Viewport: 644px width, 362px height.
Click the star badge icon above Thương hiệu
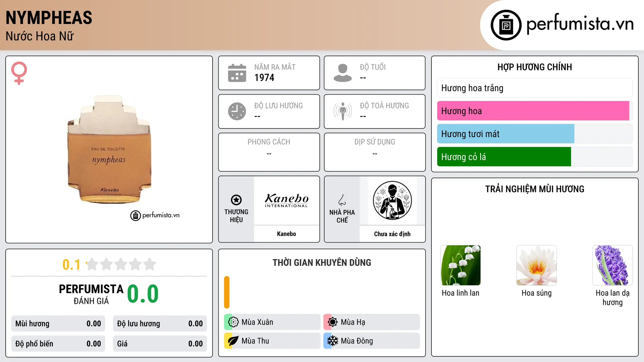click(236, 200)
